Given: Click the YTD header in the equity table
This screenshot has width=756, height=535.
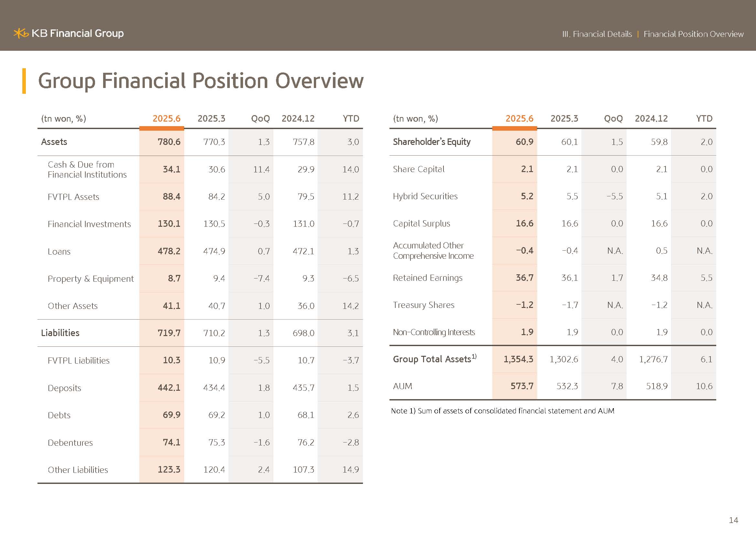Looking at the screenshot, I should [704, 119].
